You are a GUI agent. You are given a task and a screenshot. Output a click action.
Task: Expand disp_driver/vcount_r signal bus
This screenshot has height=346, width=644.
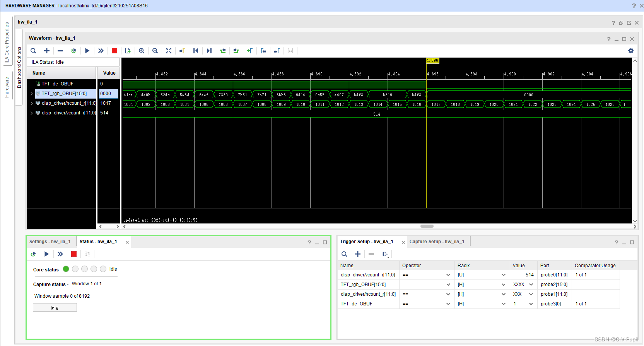32,113
